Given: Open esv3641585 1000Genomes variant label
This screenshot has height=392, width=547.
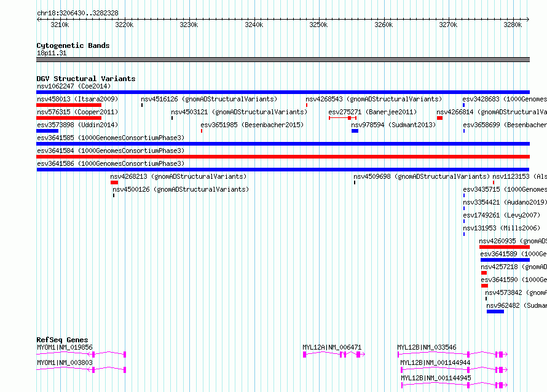Looking at the screenshot, I should point(111,138).
